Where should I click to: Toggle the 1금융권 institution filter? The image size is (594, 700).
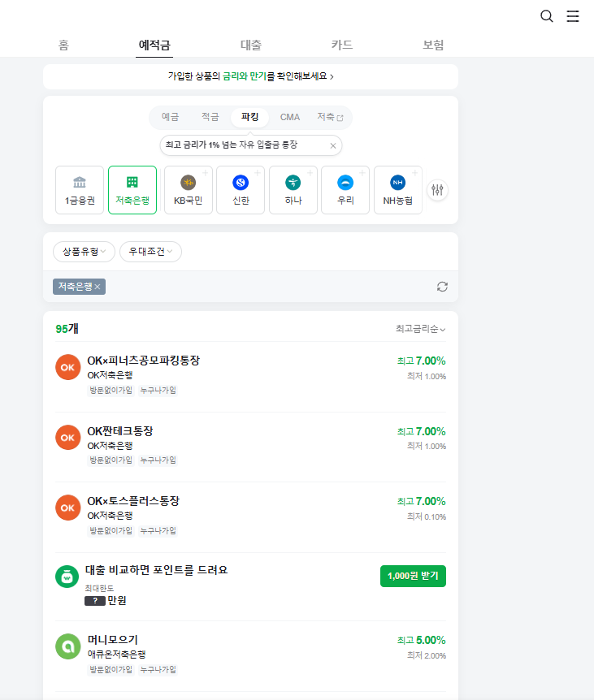pos(80,190)
